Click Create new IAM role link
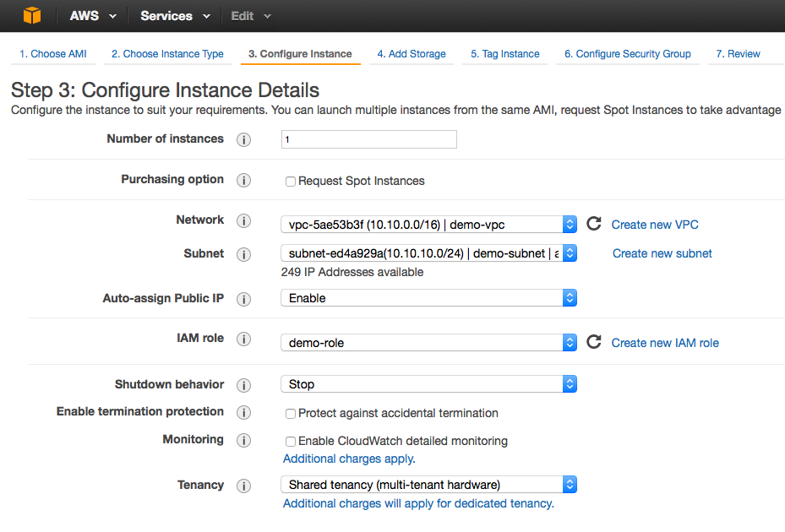This screenshot has height=532, width=785. point(665,343)
